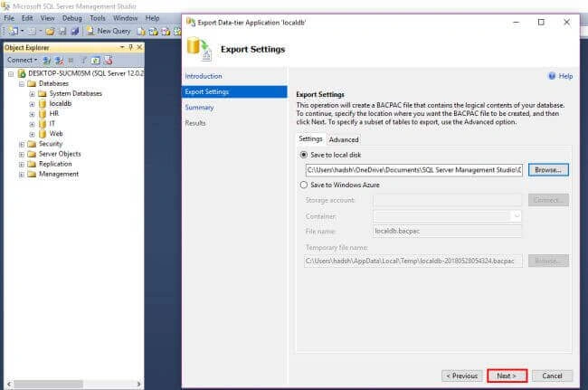Viewport: 588px width, 390px height.
Task: Close the Object Explorer panel
Action: pos(139,47)
